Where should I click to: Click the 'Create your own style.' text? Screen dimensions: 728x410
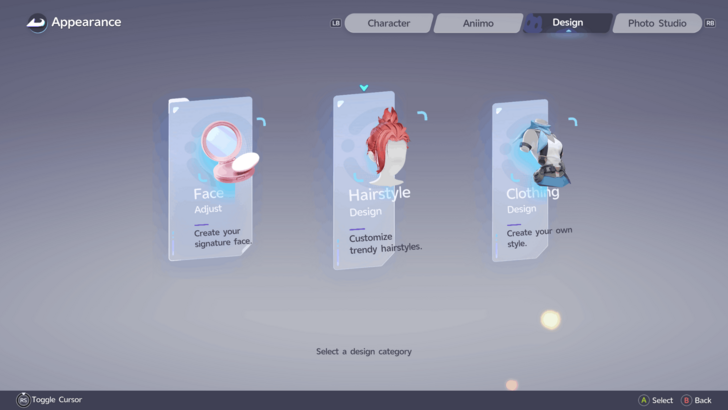(540, 237)
